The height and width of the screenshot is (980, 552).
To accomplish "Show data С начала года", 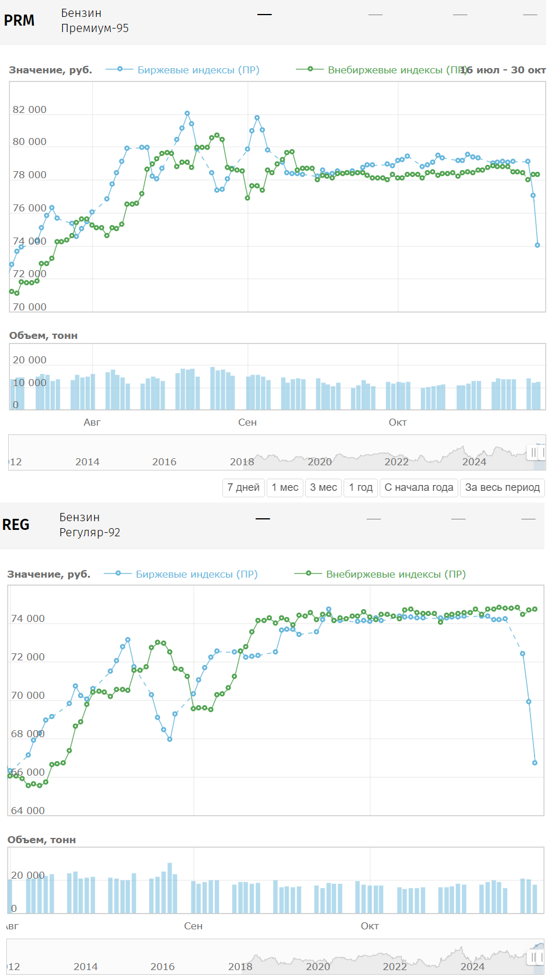I will [x=419, y=487].
